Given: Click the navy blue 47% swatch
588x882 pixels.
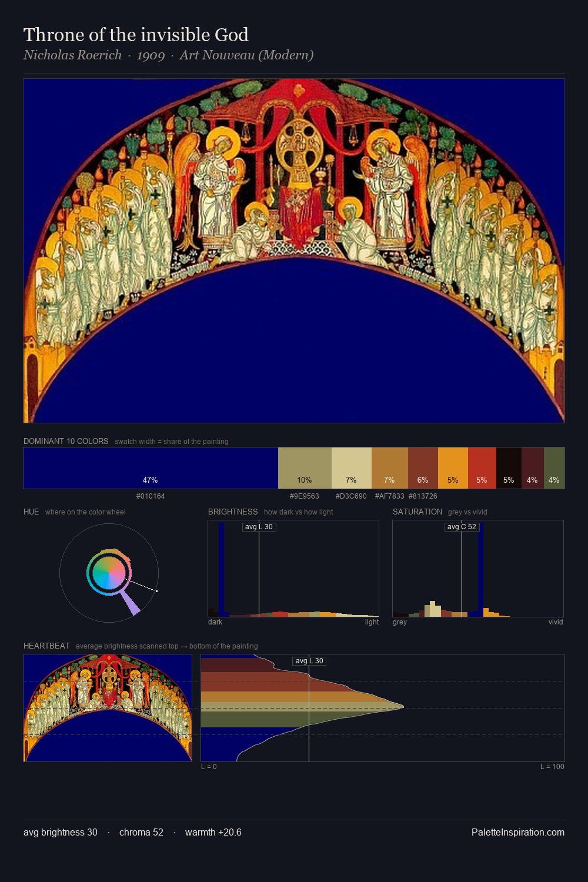Looking at the screenshot, I should tap(151, 468).
